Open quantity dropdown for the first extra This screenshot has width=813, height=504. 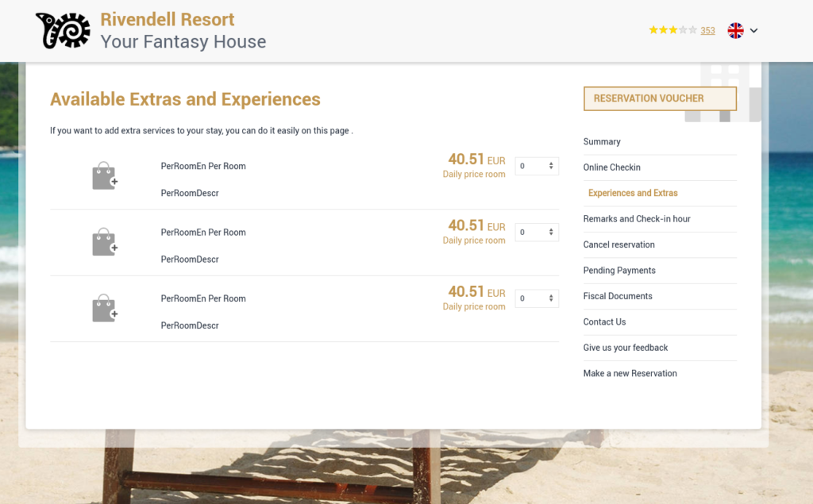pos(537,166)
